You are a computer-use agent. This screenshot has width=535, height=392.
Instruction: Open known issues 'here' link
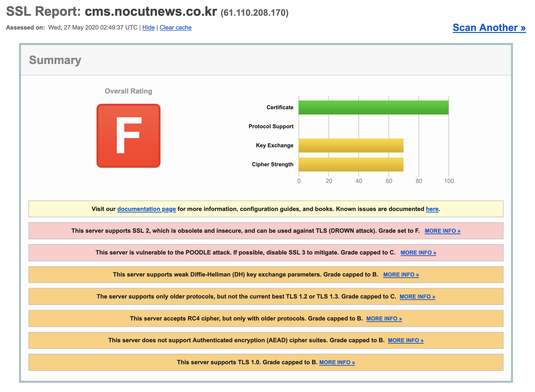(432, 209)
